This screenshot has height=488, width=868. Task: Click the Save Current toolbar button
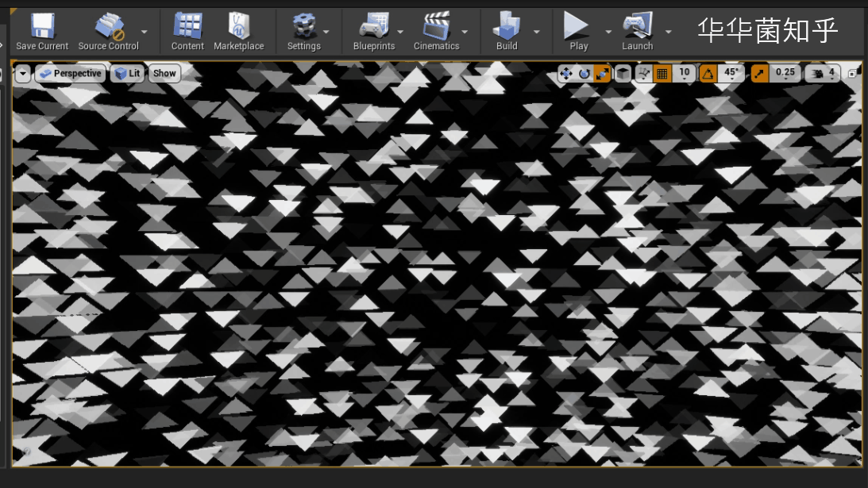pos(42,32)
